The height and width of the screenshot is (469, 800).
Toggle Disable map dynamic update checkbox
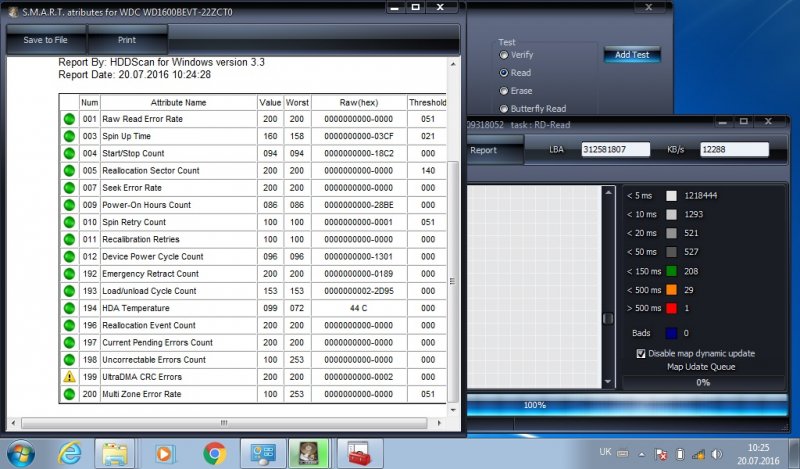[x=641, y=353]
